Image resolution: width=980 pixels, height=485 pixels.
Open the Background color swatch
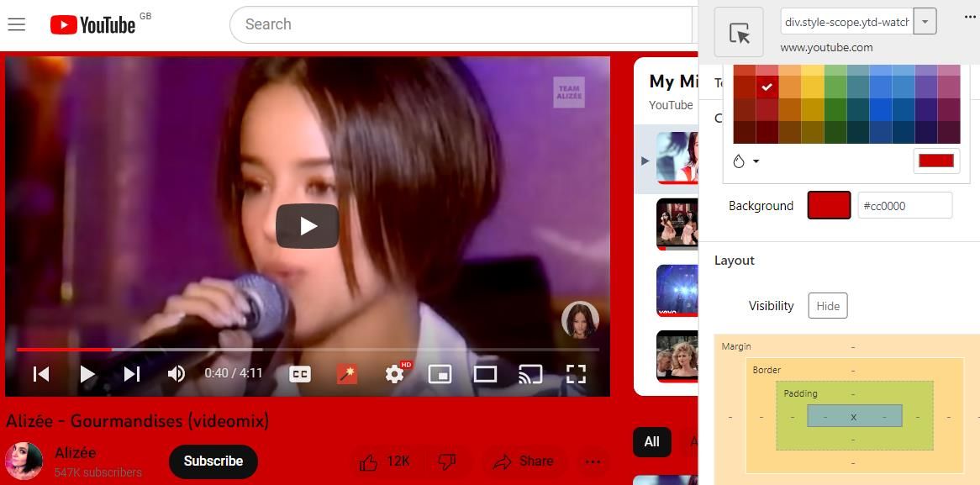(x=830, y=205)
